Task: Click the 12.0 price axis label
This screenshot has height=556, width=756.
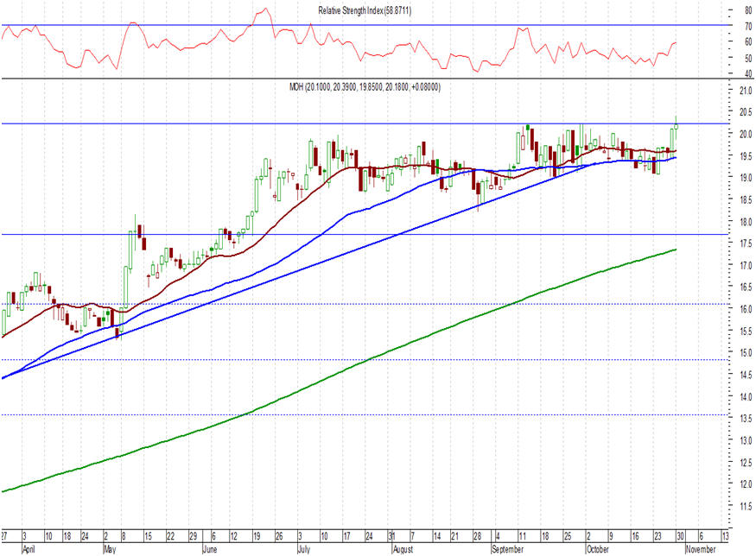Action: point(746,484)
